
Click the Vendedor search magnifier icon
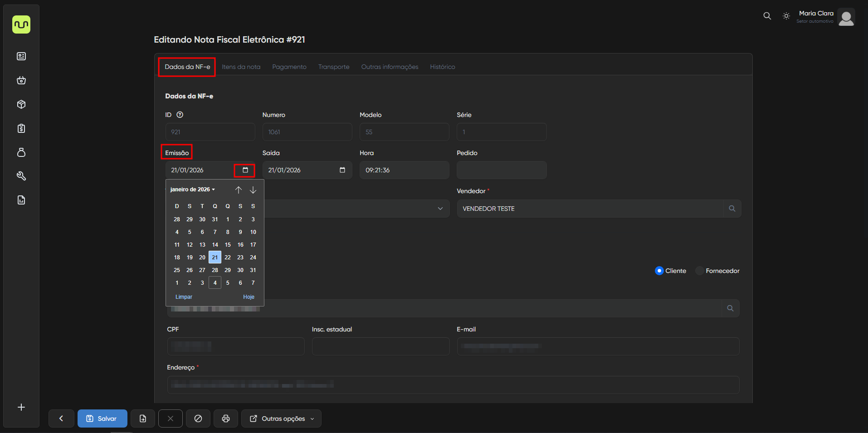tap(732, 209)
